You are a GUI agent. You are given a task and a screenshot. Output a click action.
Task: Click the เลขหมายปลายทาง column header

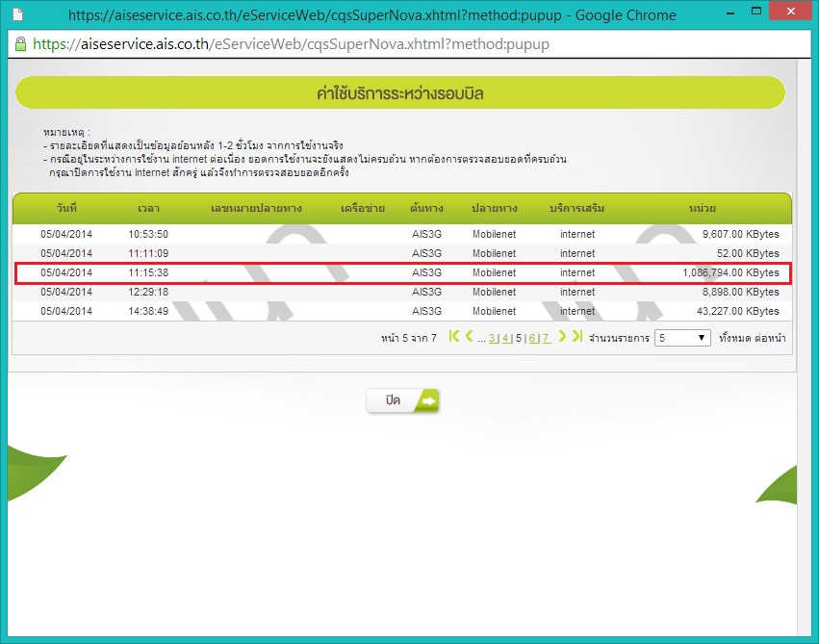(x=256, y=208)
